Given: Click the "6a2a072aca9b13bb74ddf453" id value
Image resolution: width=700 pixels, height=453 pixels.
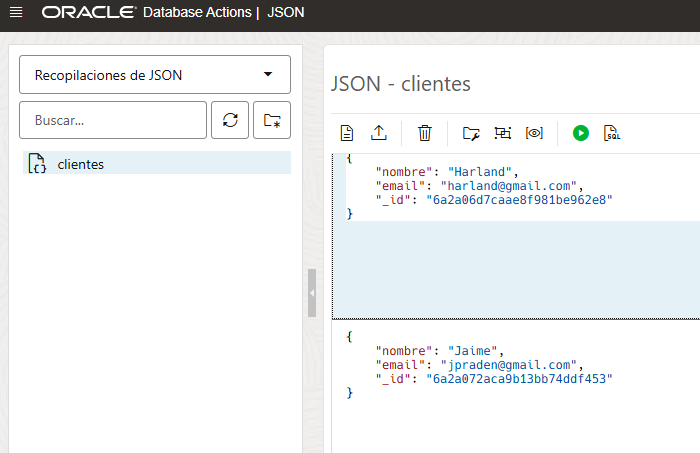Looking at the screenshot, I should (x=519, y=378).
